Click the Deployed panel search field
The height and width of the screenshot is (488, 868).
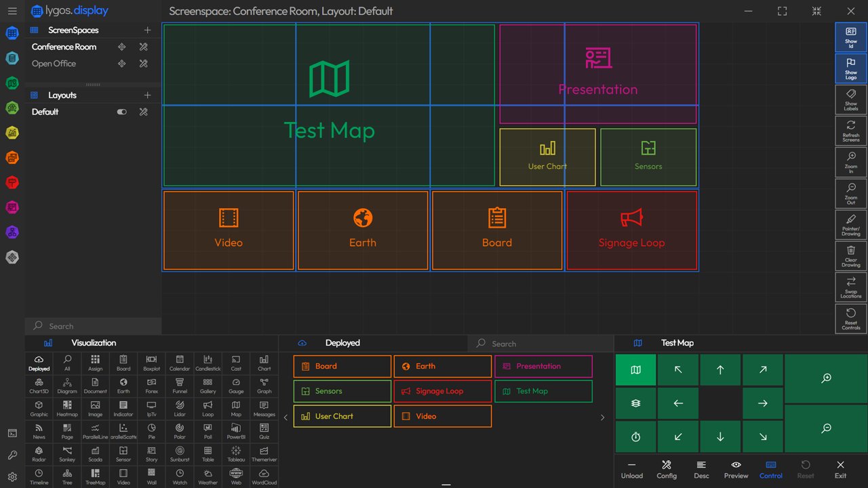(542, 344)
